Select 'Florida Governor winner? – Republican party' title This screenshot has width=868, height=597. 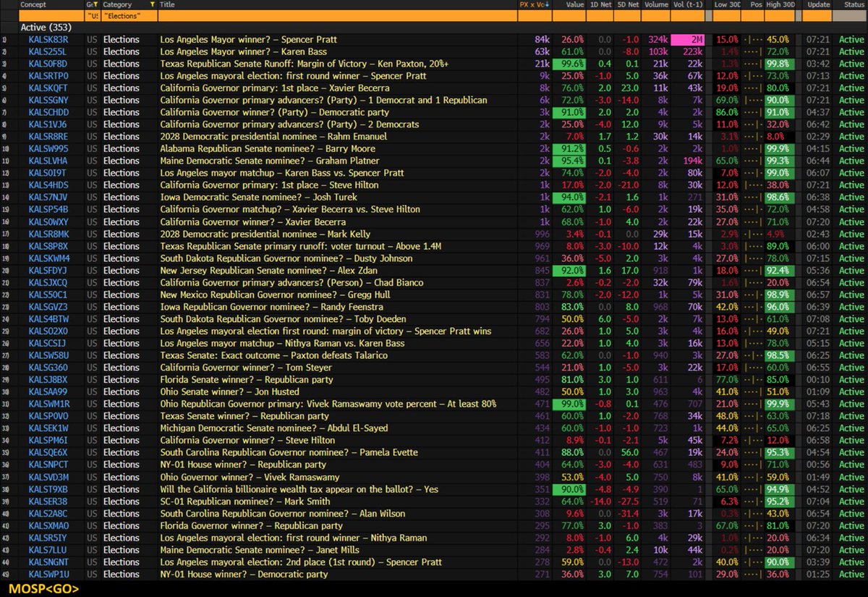pyautogui.click(x=252, y=525)
